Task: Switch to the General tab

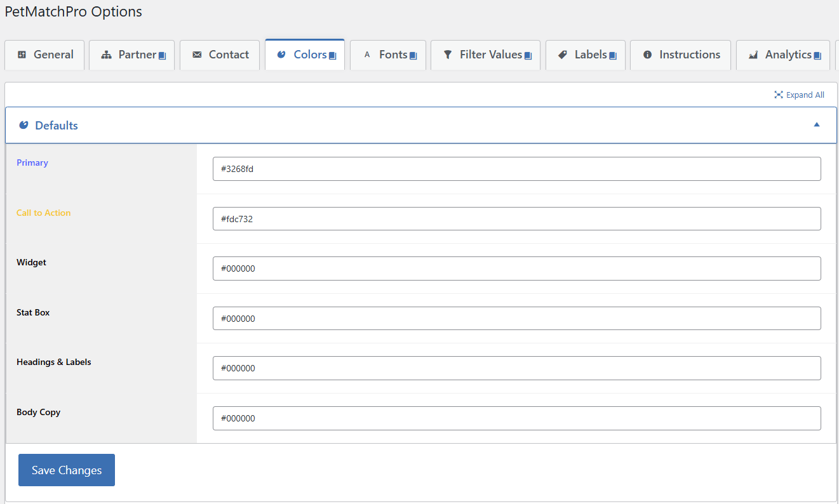Action: coord(44,55)
